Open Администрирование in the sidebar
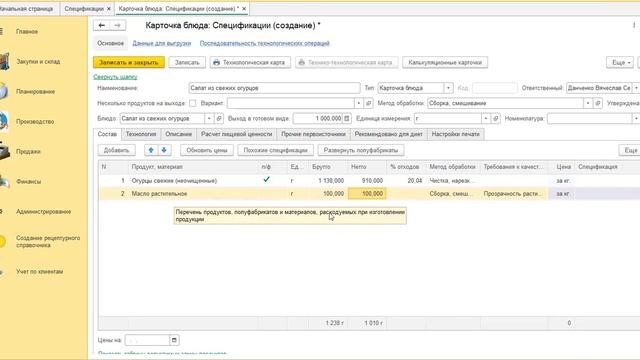Screen dimensions: 640x360 coord(43,211)
